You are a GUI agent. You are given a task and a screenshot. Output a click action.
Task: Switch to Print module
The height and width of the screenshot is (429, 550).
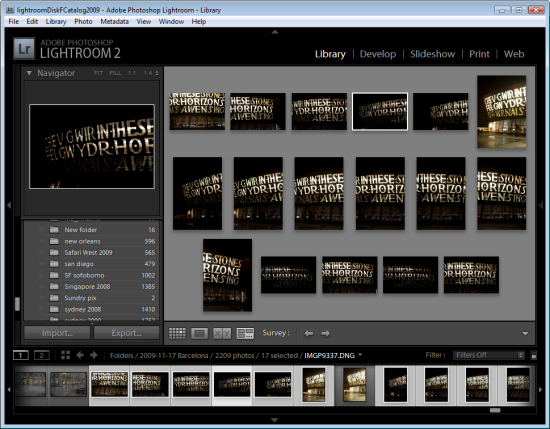pos(479,54)
